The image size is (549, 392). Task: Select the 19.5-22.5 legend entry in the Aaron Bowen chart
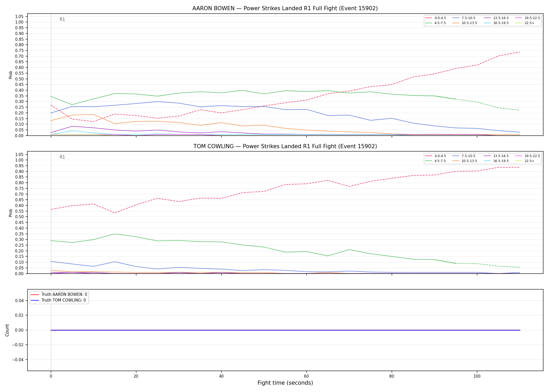point(528,18)
